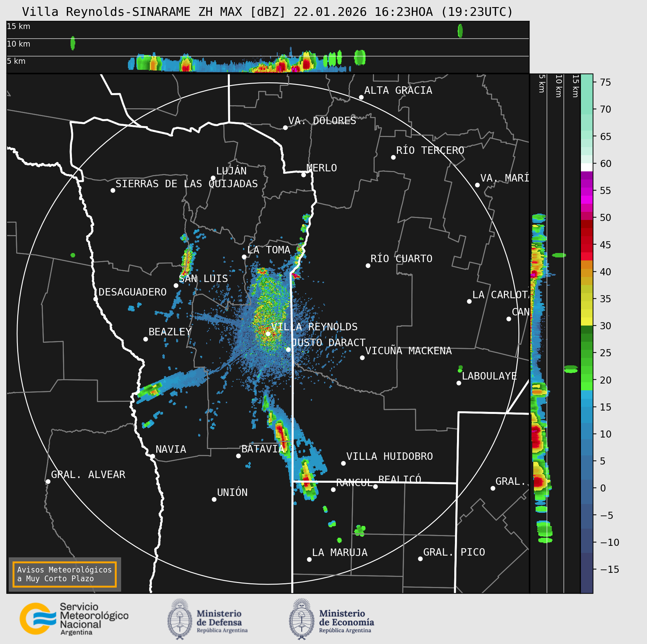Click the Villa Reynolds-SINARAME ZH MAX title
Screen dimensions: 647x644
[x=267, y=12]
